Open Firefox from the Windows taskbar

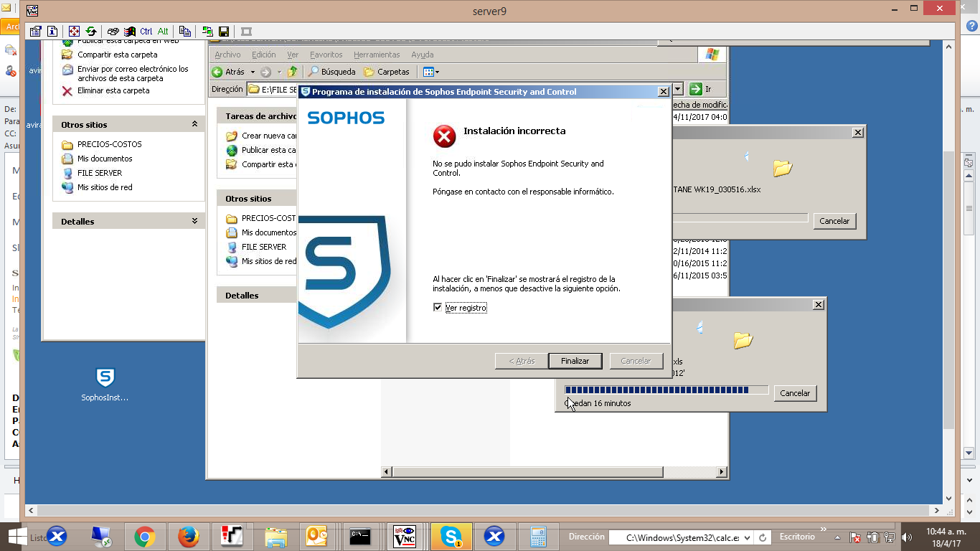click(189, 537)
